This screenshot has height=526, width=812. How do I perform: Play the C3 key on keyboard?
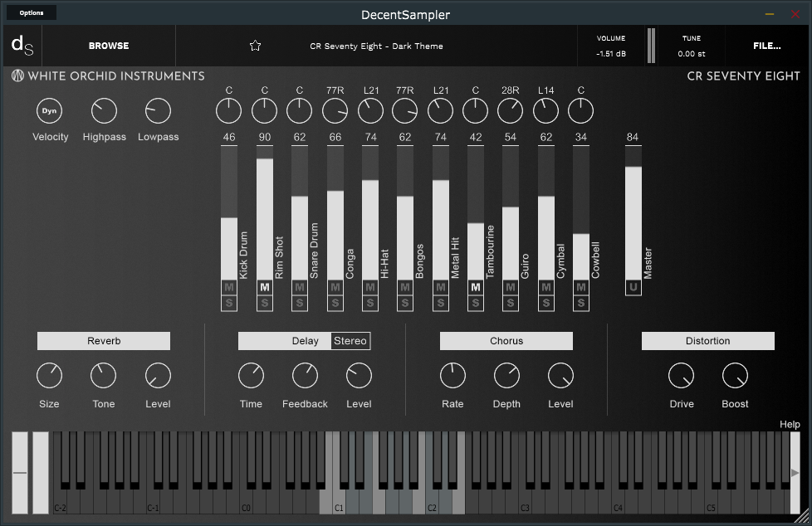(x=525, y=499)
